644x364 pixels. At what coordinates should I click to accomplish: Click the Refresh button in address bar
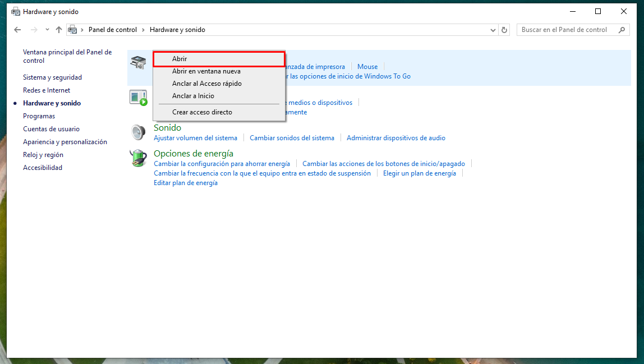pos(504,30)
